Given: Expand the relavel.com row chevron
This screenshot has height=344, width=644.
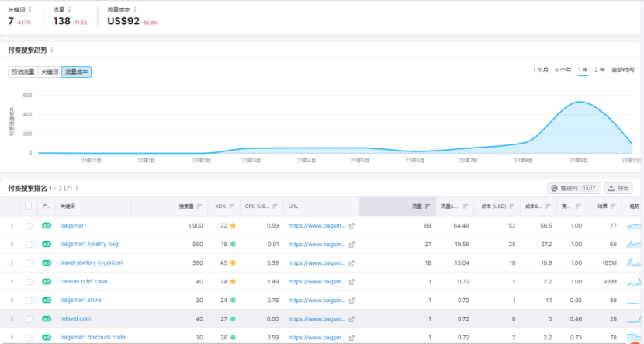Looking at the screenshot, I should click(x=11, y=318).
